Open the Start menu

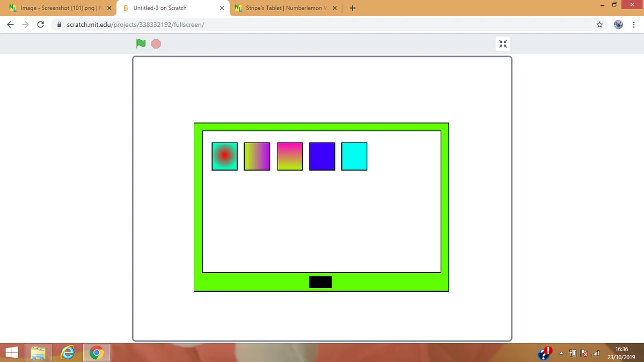[x=11, y=352]
